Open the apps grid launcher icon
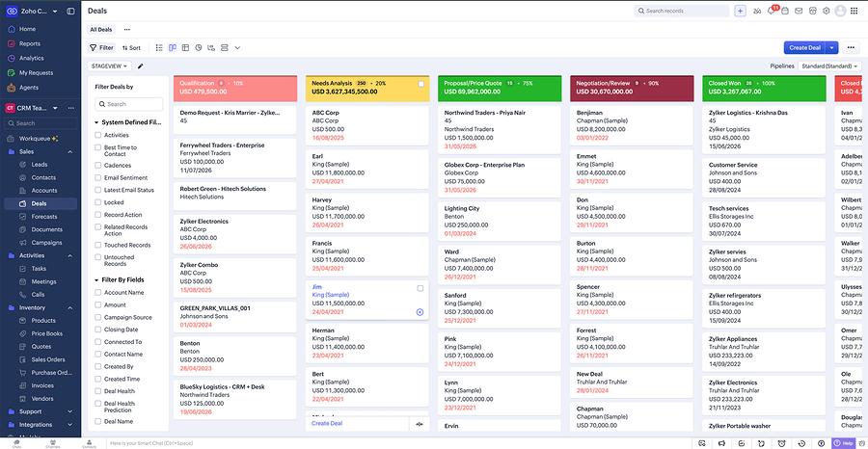The height and width of the screenshot is (449, 868). pyautogui.click(x=854, y=11)
